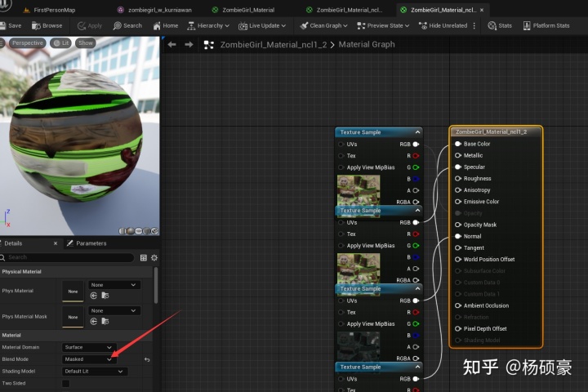The width and height of the screenshot is (588, 392).
Task: Focus the Details search field
Action: click(x=67, y=257)
